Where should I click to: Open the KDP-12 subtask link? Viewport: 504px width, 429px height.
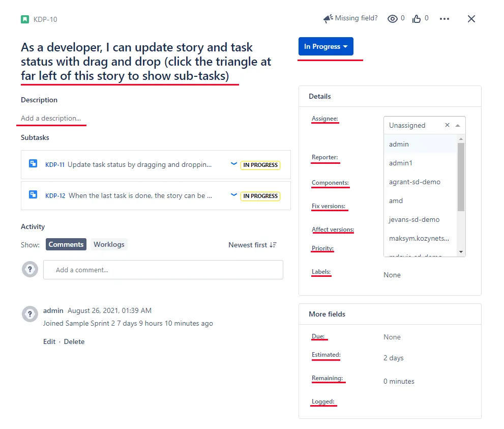coord(55,196)
